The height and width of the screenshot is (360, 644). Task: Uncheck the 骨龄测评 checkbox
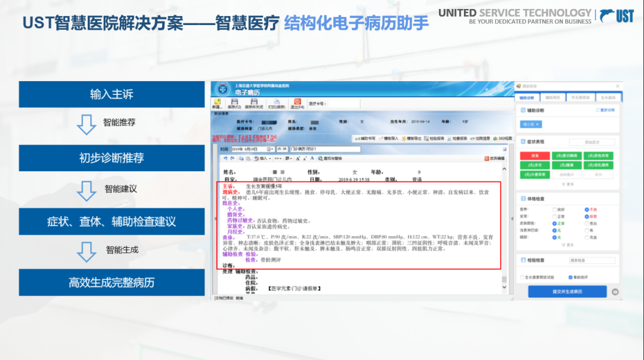[571, 277]
